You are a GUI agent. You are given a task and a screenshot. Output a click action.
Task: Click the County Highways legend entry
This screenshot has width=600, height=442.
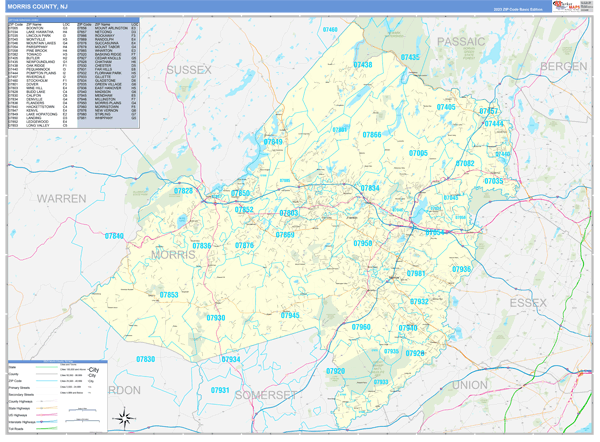tap(22, 400)
